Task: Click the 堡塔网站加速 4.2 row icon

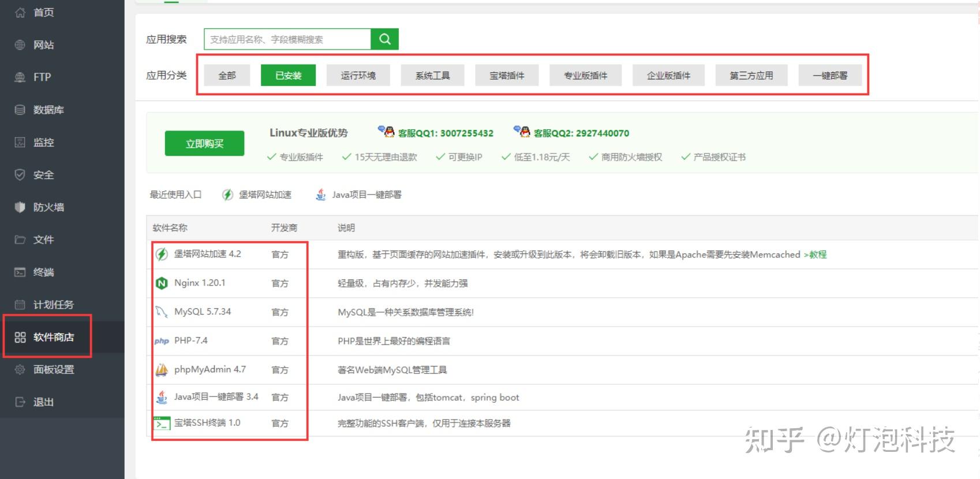Action: click(162, 254)
